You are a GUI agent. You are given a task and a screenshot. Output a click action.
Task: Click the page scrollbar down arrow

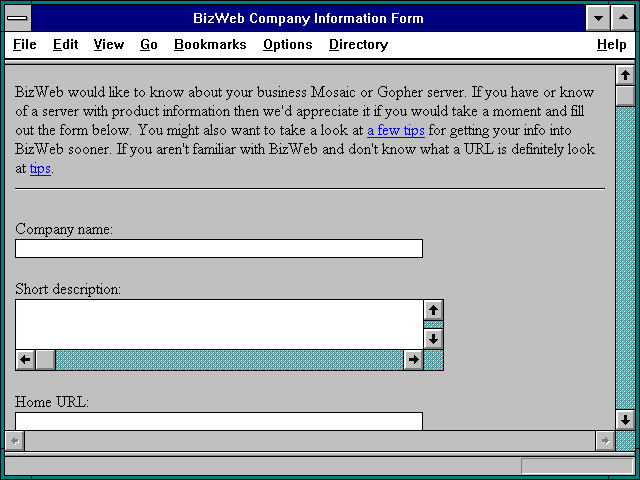click(x=625, y=420)
